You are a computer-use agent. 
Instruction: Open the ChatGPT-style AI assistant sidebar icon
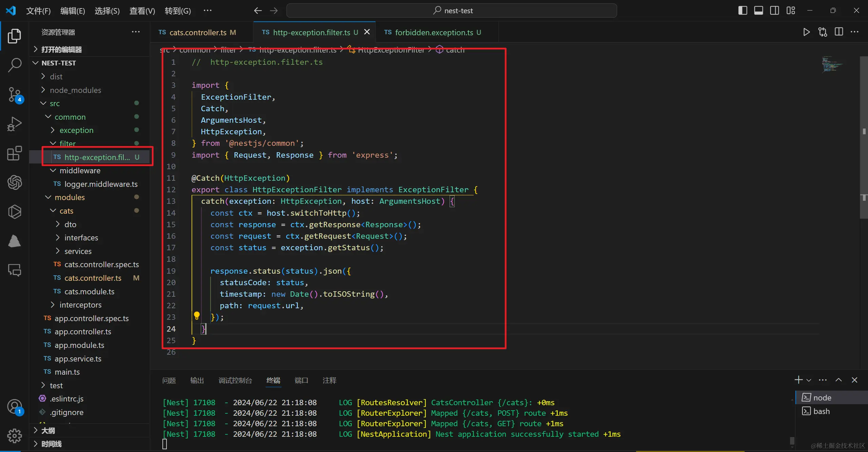tap(14, 182)
